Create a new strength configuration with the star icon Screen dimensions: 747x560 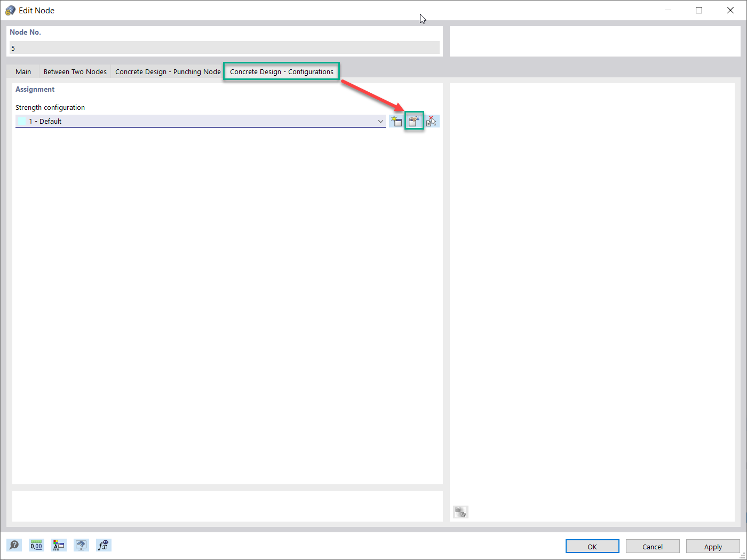[396, 121]
